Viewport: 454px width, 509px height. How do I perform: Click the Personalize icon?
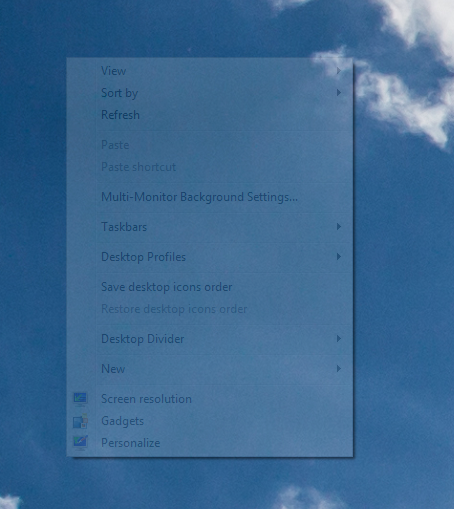80,443
